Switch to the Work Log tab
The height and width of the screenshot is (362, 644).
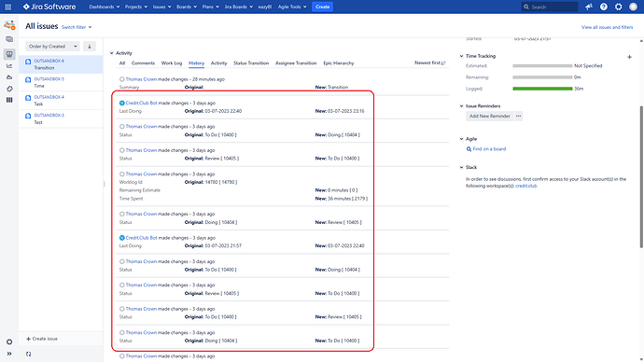172,63
